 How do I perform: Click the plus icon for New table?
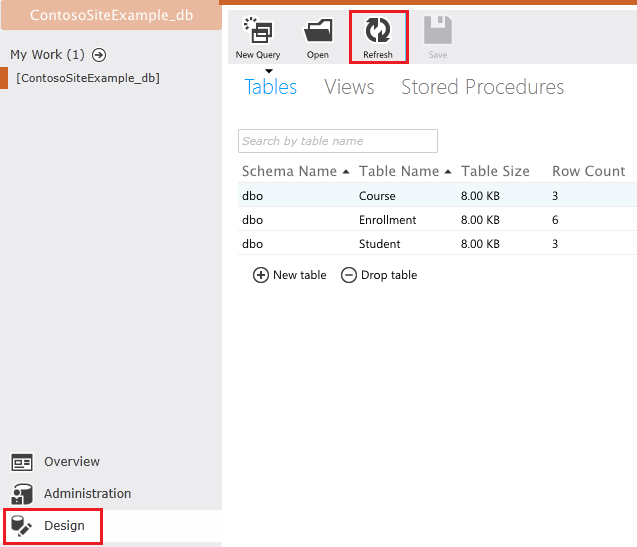point(261,275)
